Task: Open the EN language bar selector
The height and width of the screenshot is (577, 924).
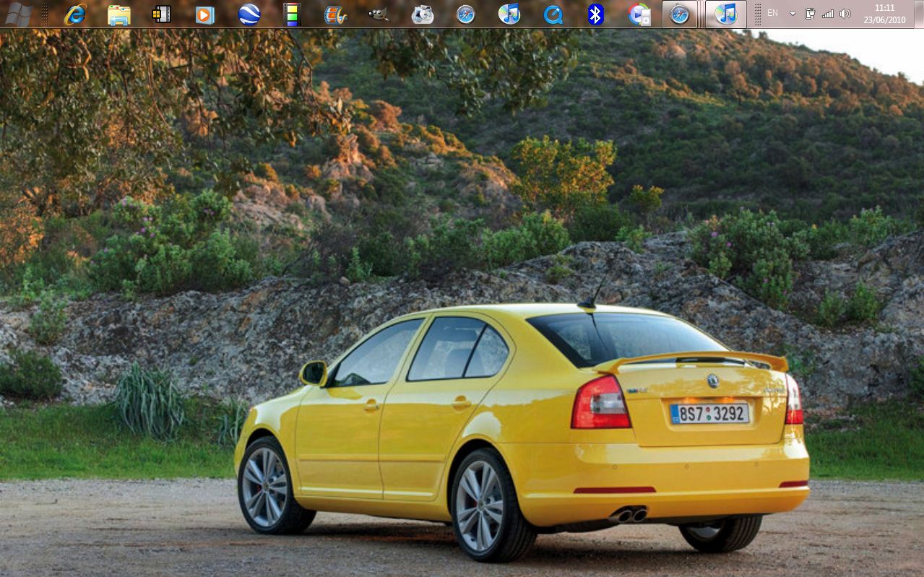Action: point(772,13)
